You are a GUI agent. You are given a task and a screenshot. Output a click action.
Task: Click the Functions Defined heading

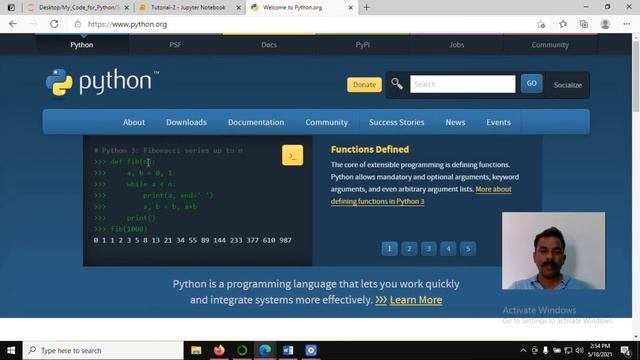370,149
